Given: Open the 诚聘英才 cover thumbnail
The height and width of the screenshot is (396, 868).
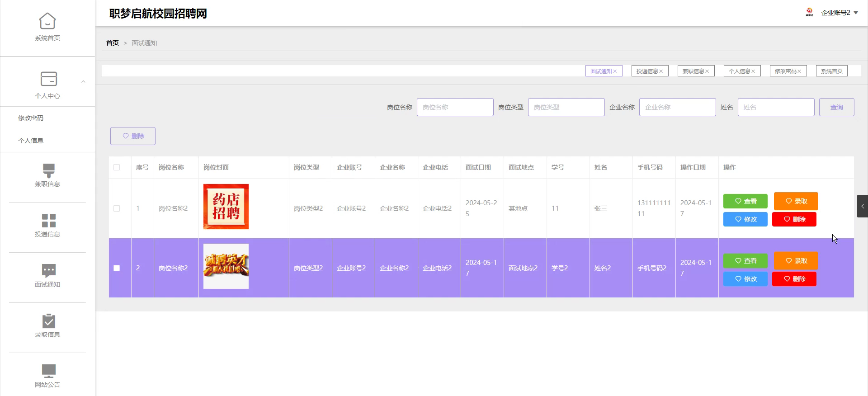Looking at the screenshot, I should click(x=226, y=266).
